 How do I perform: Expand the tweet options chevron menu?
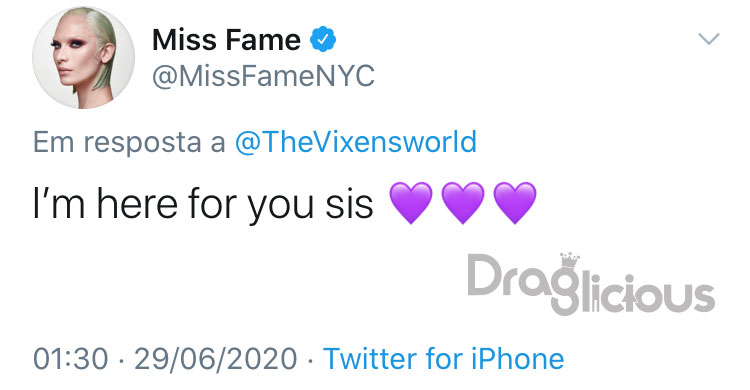(x=708, y=38)
